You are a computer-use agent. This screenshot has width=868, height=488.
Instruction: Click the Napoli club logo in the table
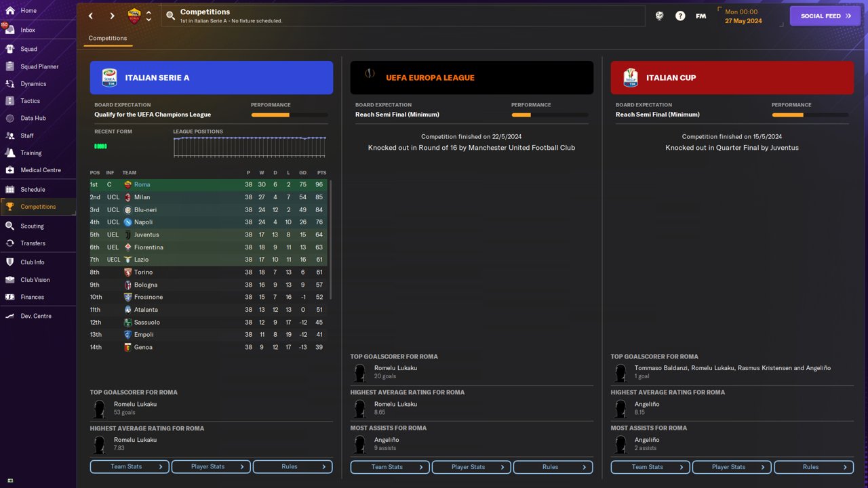click(127, 222)
